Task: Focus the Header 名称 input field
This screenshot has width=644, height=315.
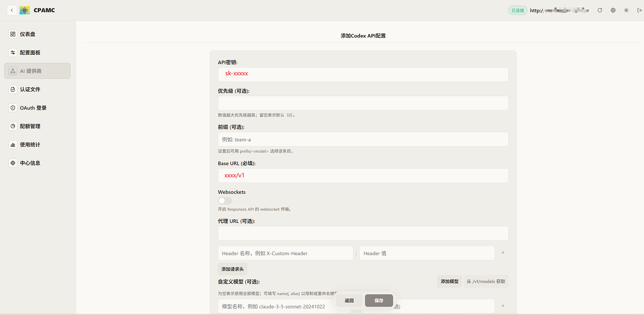Action: tap(286, 253)
